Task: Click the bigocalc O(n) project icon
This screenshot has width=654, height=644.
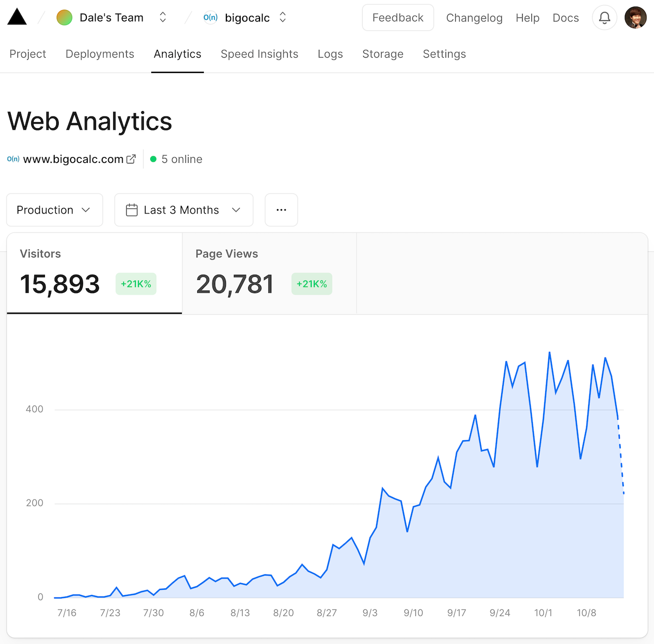Action: click(x=211, y=18)
